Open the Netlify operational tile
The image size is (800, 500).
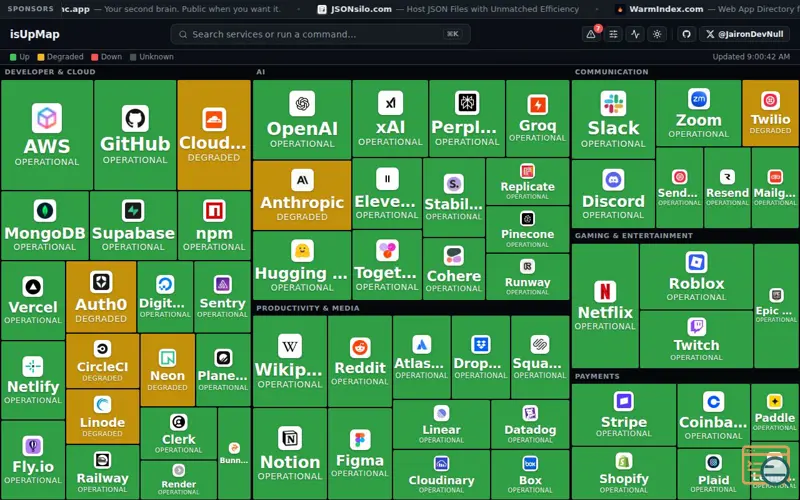(x=33, y=380)
